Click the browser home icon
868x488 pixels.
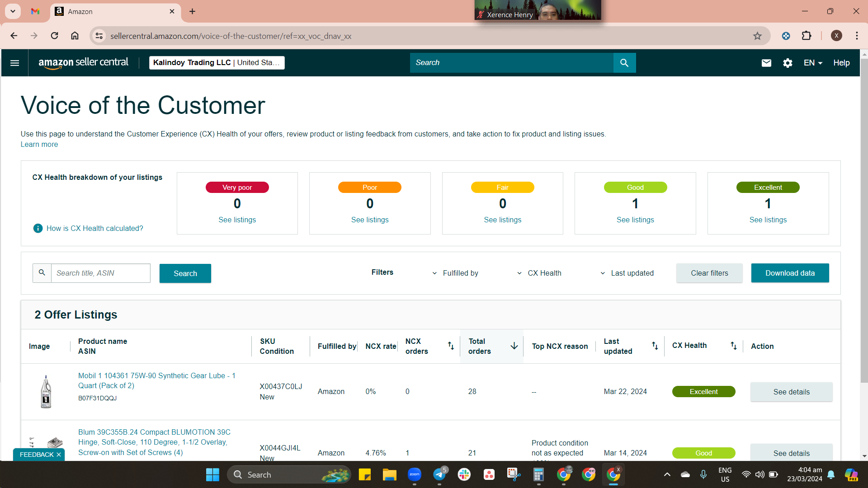click(75, 36)
